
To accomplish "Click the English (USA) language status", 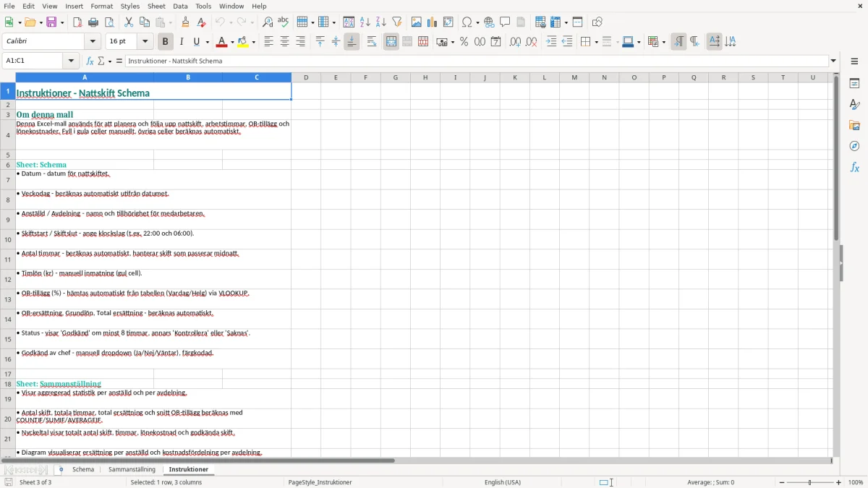I will pyautogui.click(x=503, y=482).
